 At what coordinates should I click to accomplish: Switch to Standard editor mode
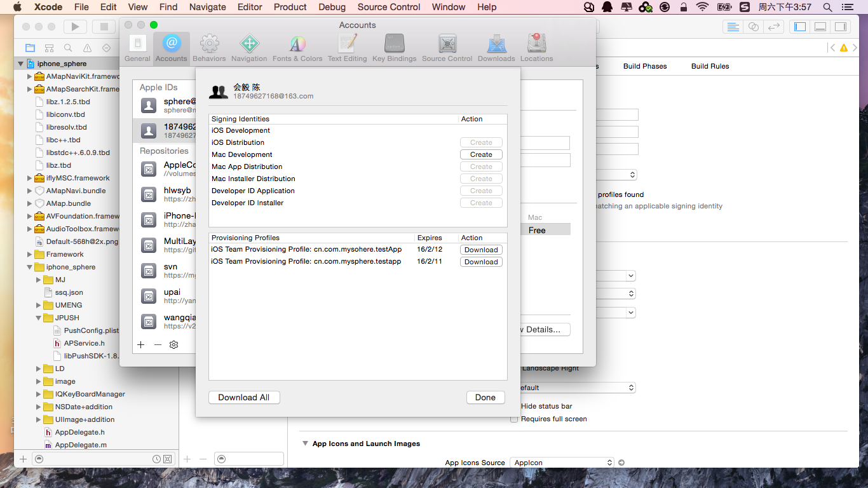coord(733,27)
